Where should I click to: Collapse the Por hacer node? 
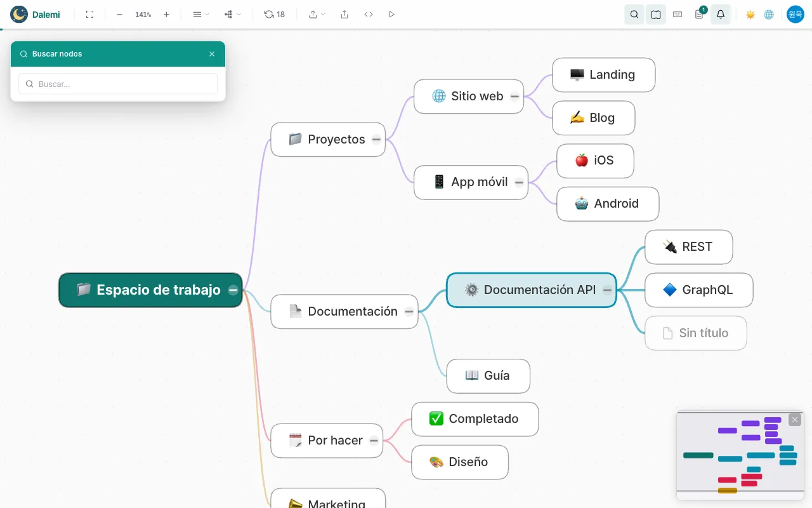click(374, 441)
